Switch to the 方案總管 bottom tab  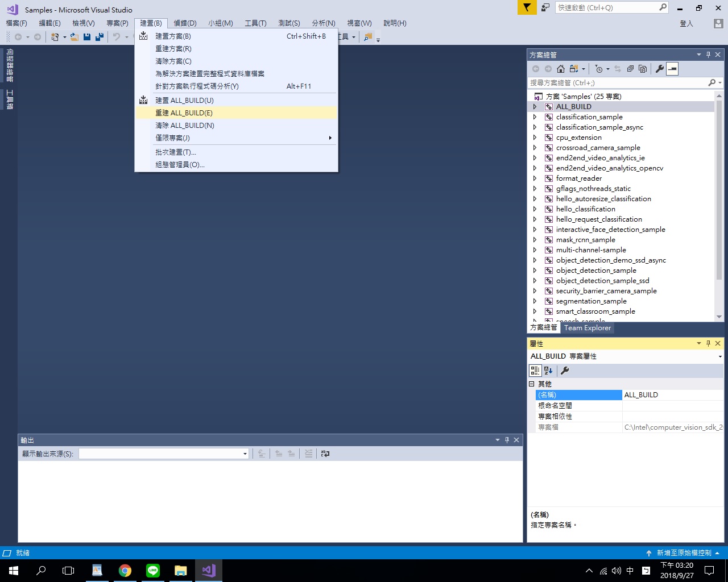click(544, 328)
